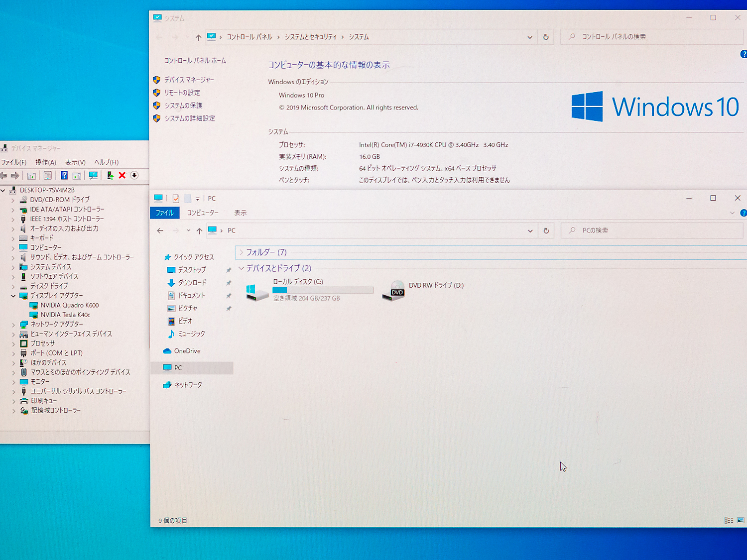The width and height of the screenshot is (747, 560).
Task: Collapse the デバイスとドライブ (2) group
Action: click(x=241, y=268)
